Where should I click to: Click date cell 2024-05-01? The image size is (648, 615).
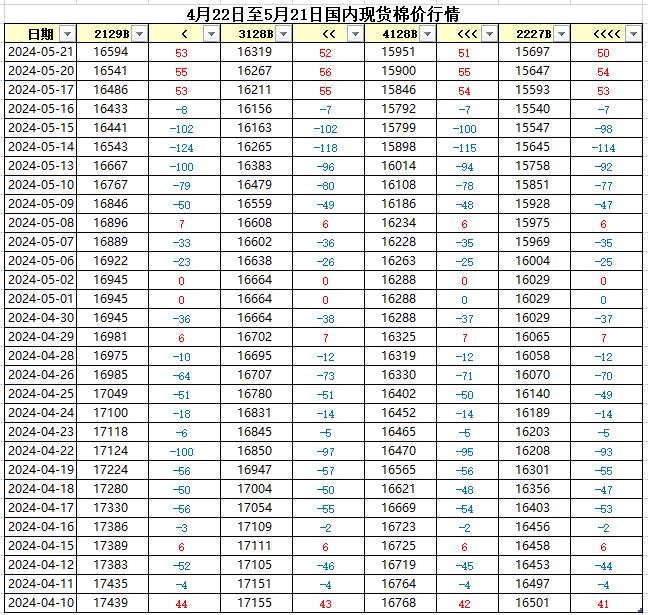coord(40,299)
